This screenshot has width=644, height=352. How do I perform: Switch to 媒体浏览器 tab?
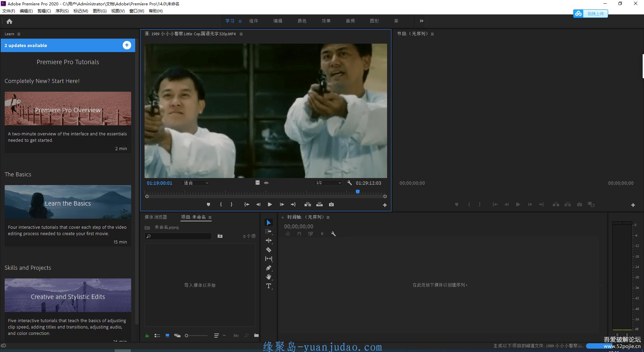156,217
